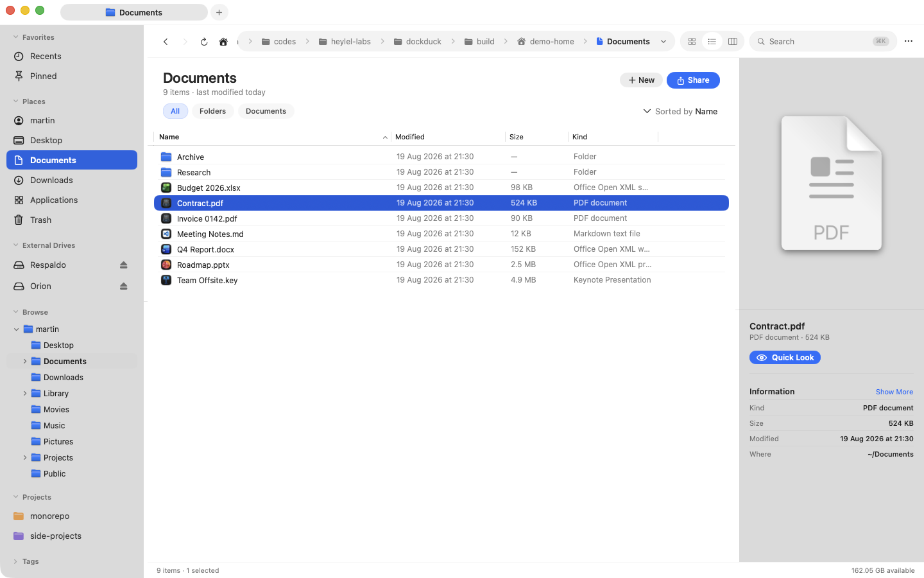Collapse the martin folder tree
Viewport: 924px width, 578px height.
coord(17,329)
